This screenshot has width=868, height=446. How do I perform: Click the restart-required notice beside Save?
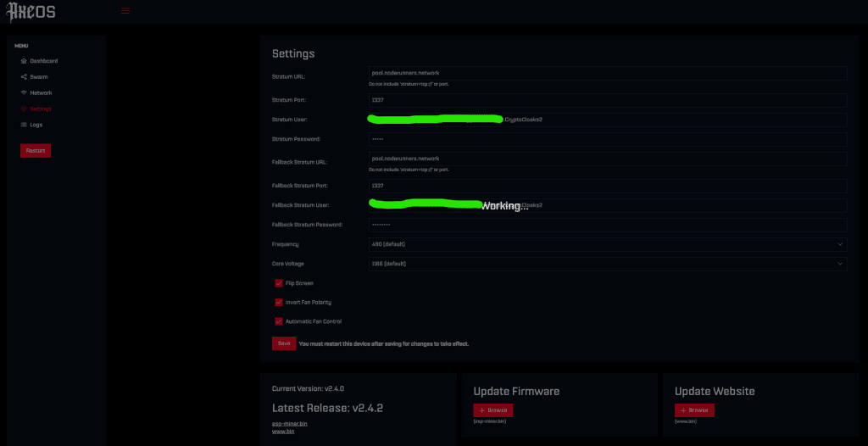(384, 344)
